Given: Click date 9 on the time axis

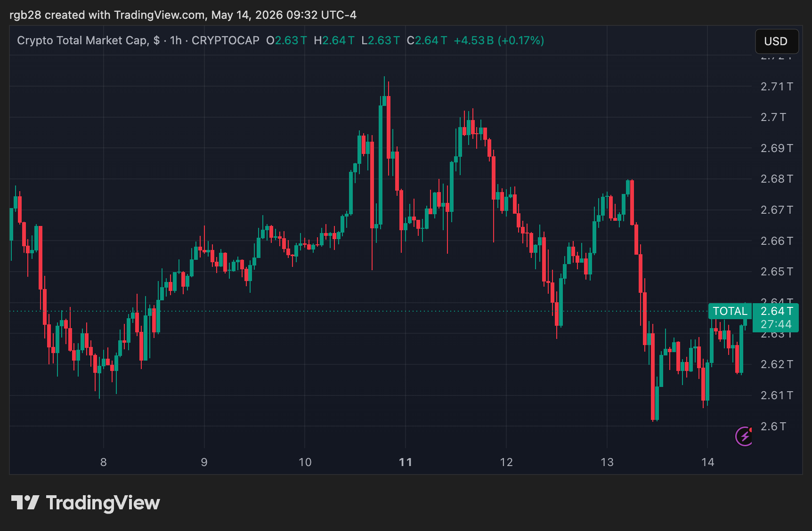Looking at the screenshot, I should click(204, 462).
